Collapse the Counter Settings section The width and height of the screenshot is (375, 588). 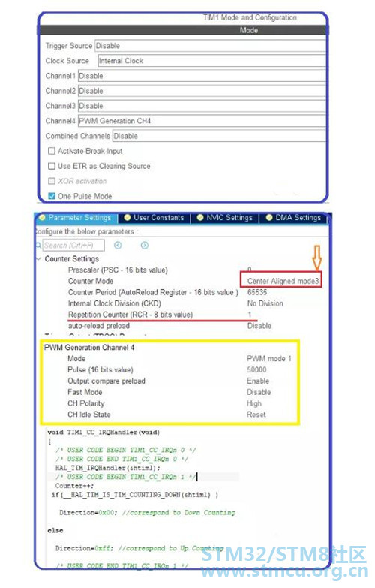[x=38, y=259]
